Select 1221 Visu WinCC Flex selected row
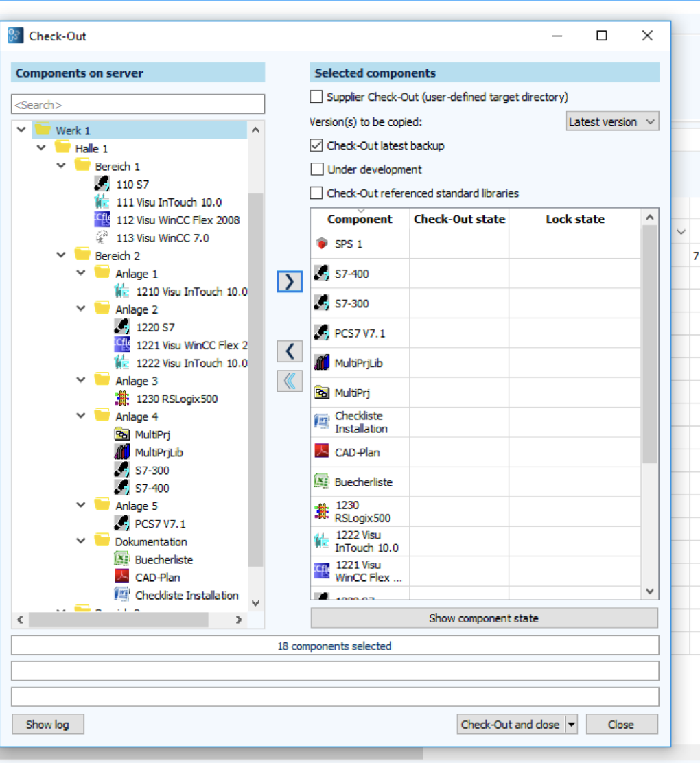The height and width of the screenshot is (763, 700). [476, 571]
